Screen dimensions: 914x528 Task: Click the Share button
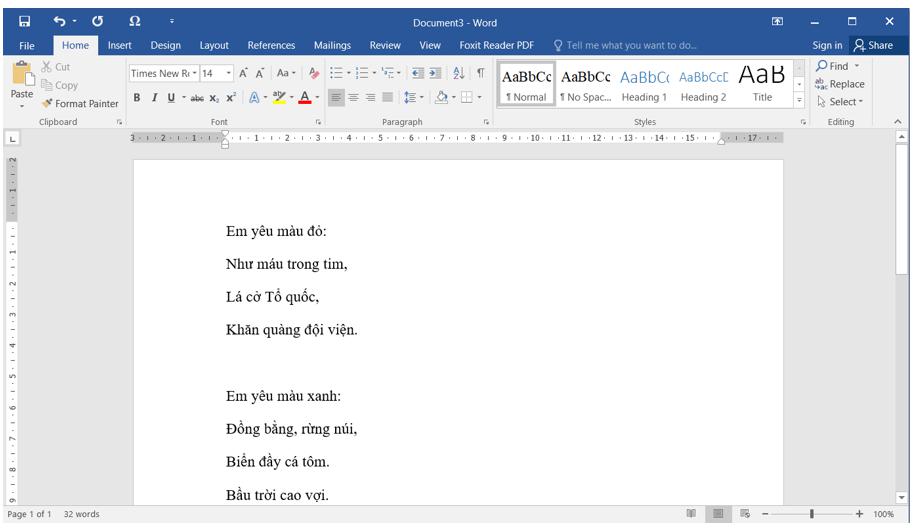point(873,45)
